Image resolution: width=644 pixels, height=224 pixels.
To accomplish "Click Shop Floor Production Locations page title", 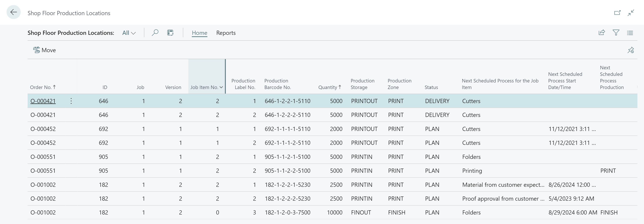I will click(69, 13).
